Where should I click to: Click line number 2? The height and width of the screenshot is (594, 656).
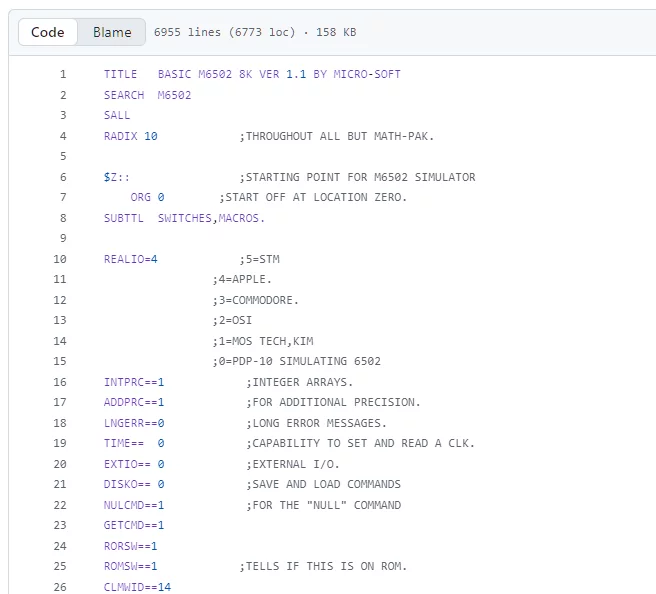63,95
